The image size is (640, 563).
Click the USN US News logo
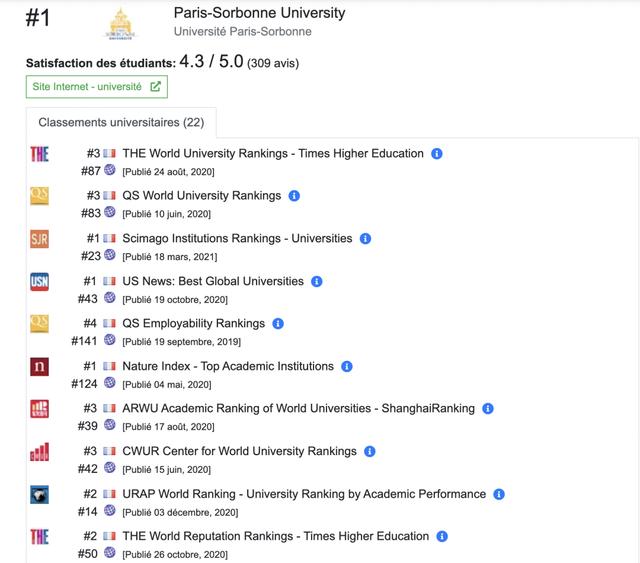click(40, 282)
